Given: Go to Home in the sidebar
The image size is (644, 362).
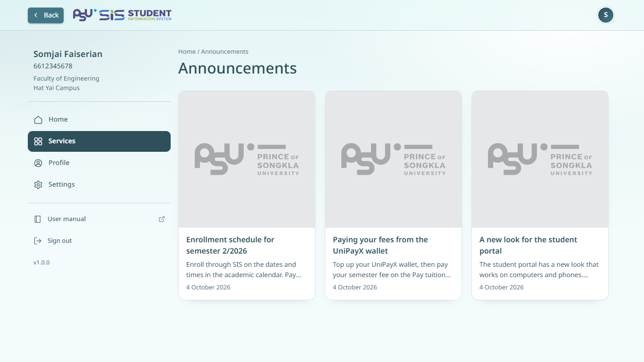Looking at the screenshot, I should 99,120.
